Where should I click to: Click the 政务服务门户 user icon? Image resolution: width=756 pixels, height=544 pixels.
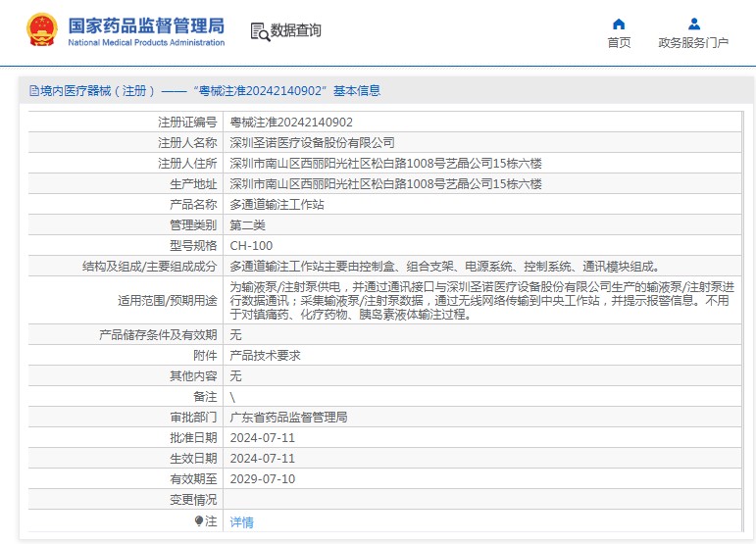point(693,24)
